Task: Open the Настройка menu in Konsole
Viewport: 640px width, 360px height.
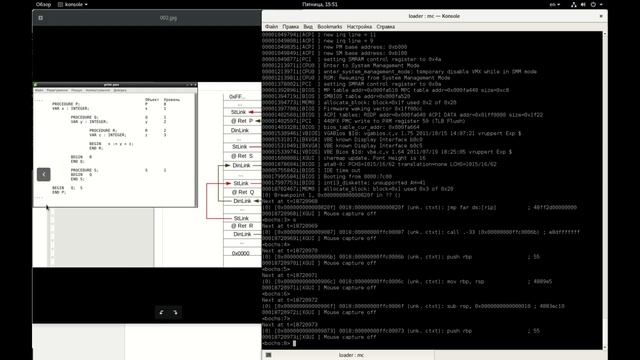Action: point(359,27)
